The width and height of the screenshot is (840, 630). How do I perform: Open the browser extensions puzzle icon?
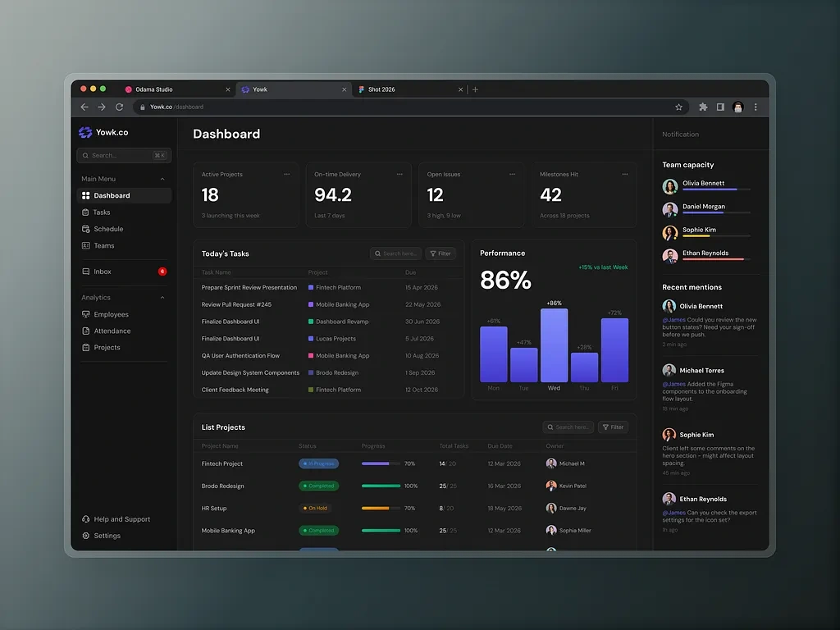[x=703, y=107]
